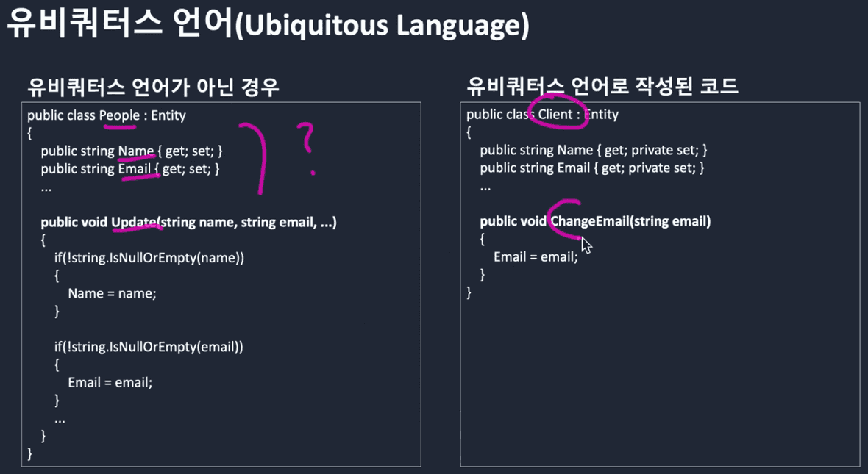Click the underlined People class name
The height and width of the screenshot is (474, 868).
tap(119, 115)
